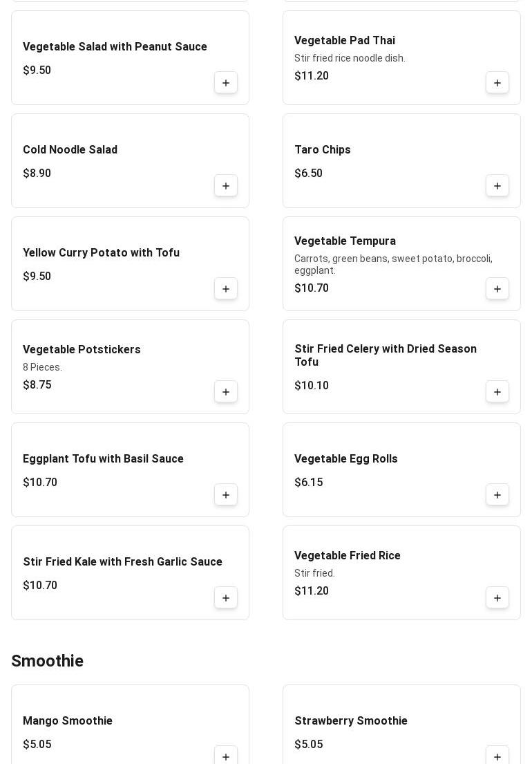Click plus icon for Vegetable Pad Thai
The height and width of the screenshot is (764, 532).
497,83
